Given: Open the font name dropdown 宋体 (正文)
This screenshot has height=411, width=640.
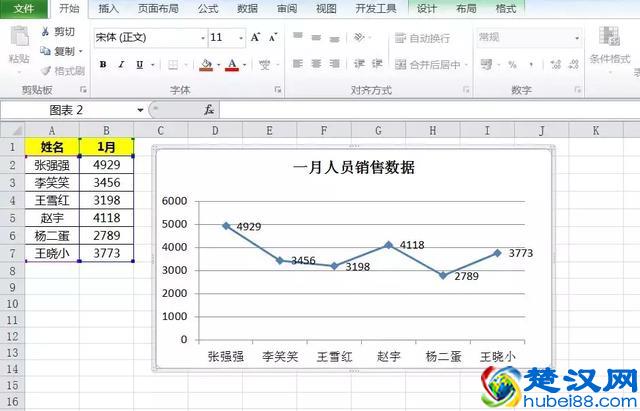Looking at the screenshot, I should (x=203, y=38).
